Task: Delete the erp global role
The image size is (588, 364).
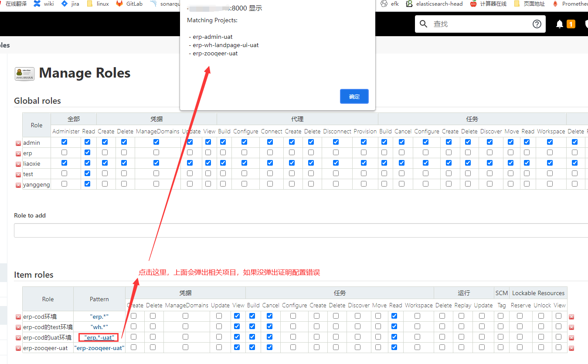Action: pyautogui.click(x=18, y=153)
